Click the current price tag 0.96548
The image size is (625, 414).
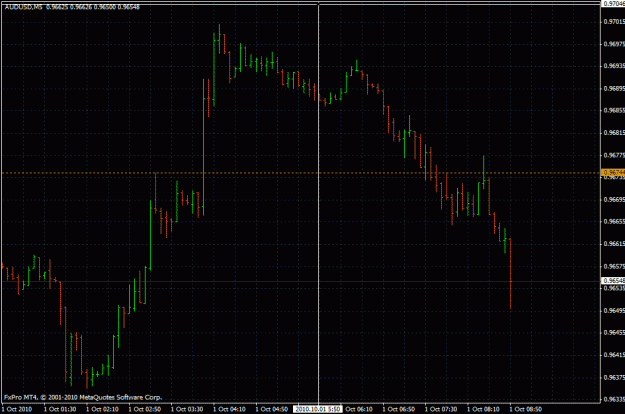(613, 281)
